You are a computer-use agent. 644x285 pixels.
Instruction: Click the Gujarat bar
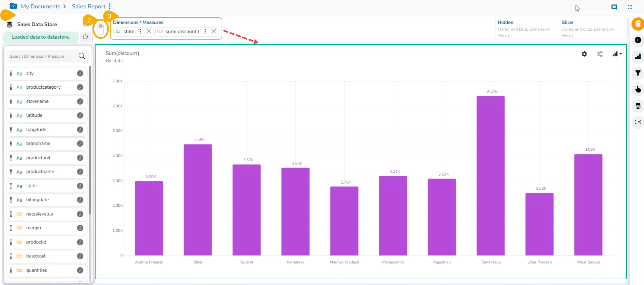(x=247, y=210)
